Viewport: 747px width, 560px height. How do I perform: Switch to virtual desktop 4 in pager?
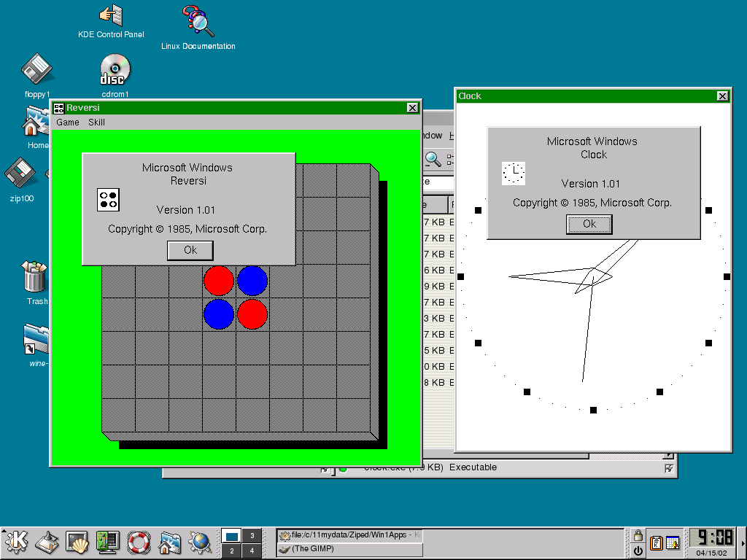tap(252, 551)
